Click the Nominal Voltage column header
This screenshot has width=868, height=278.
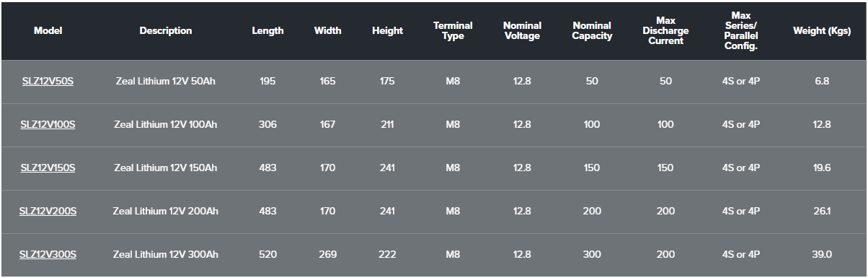(x=522, y=31)
